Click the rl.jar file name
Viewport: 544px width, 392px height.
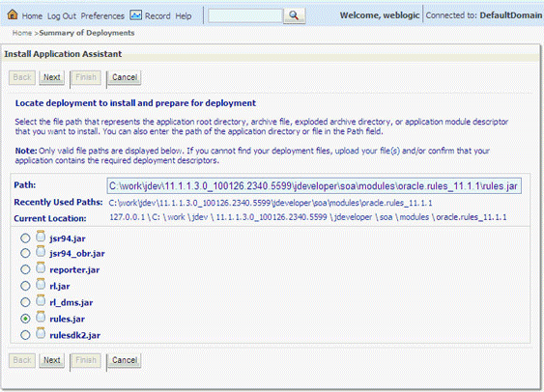click(x=60, y=287)
